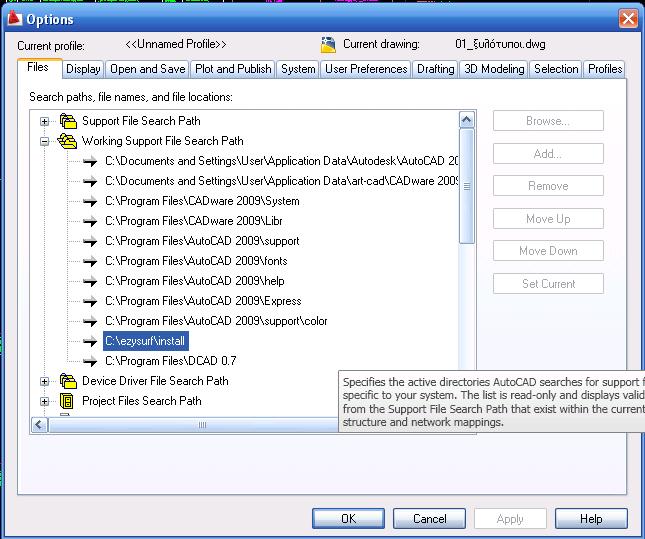Click the current drawing file icon
Viewport: 645px width, 539px height.
(x=328, y=45)
